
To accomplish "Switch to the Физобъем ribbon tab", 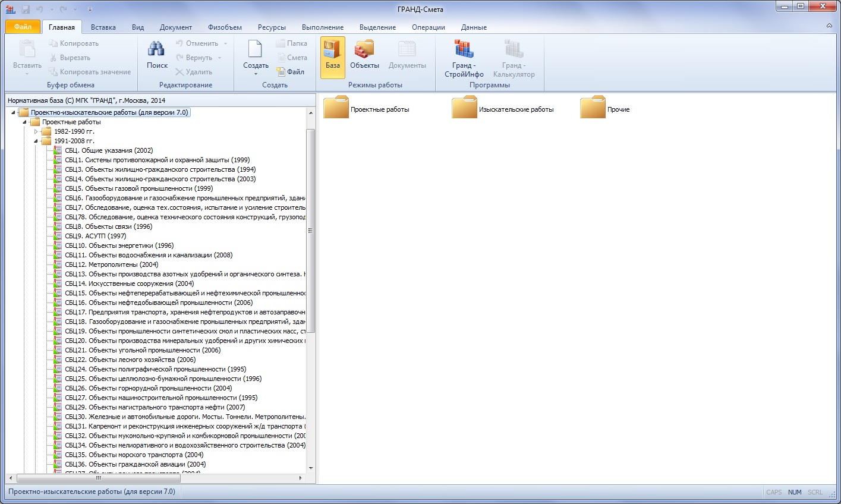I will tap(225, 27).
